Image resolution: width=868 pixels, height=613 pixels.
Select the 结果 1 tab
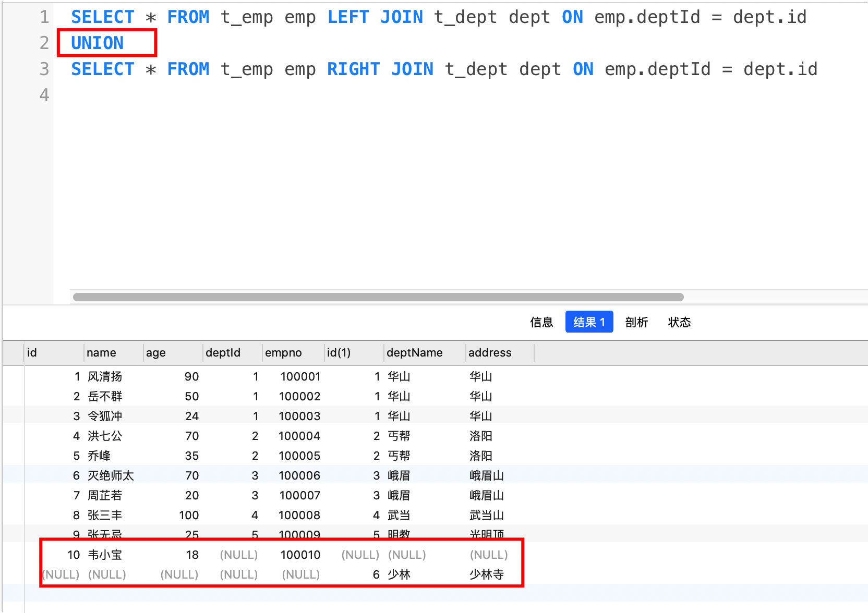(x=588, y=322)
